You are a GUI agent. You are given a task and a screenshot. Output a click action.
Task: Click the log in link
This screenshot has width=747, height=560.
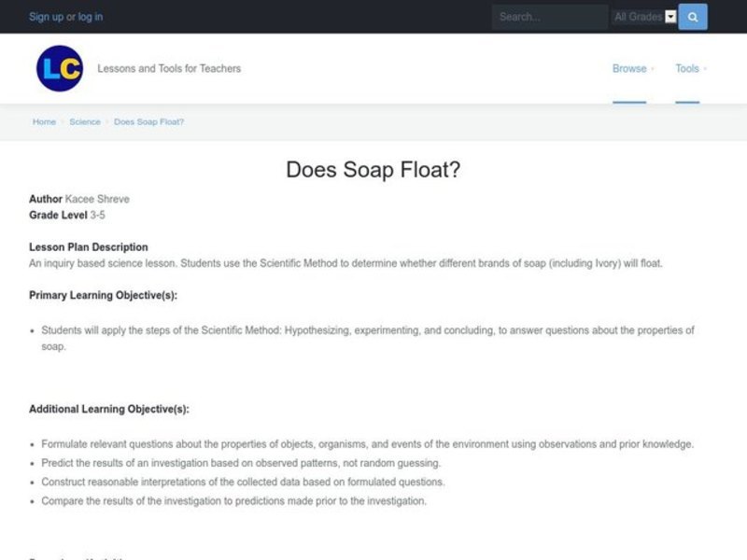92,16
